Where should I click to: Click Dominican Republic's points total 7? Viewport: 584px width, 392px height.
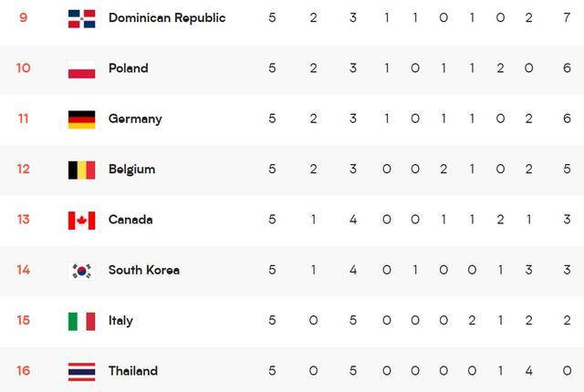[567, 17]
